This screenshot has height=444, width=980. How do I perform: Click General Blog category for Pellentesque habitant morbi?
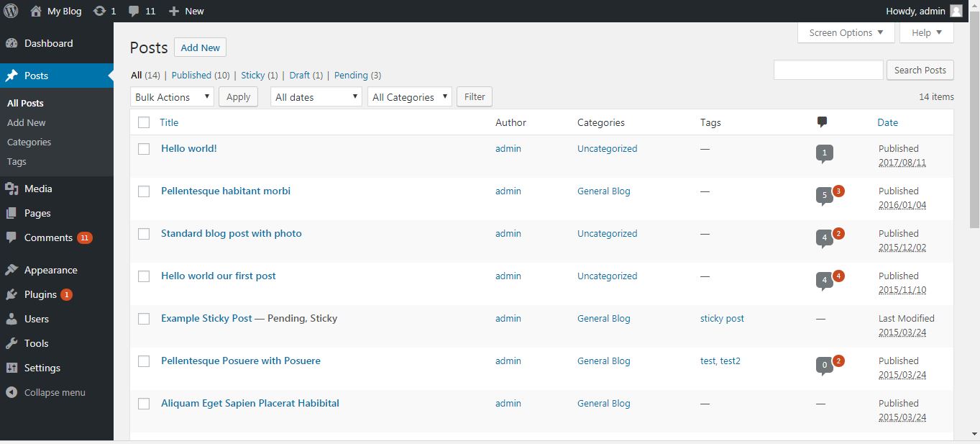click(x=604, y=191)
